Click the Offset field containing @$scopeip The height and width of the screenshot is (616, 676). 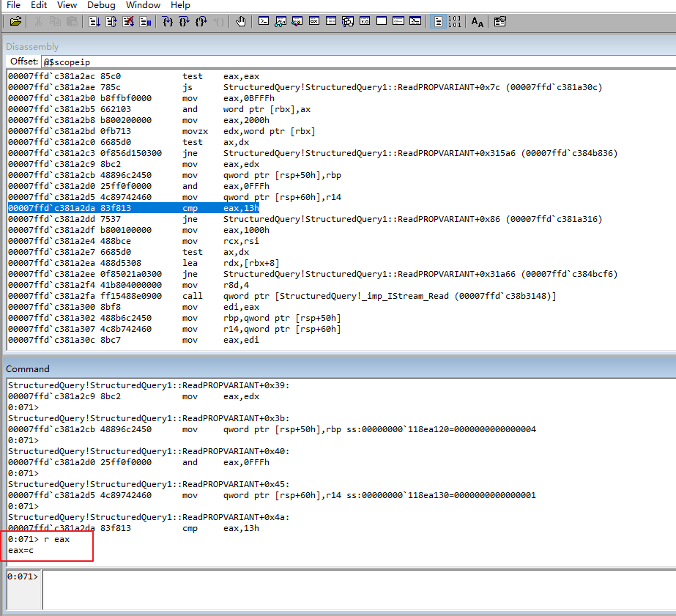pyautogui.click(x=358, y=62)
